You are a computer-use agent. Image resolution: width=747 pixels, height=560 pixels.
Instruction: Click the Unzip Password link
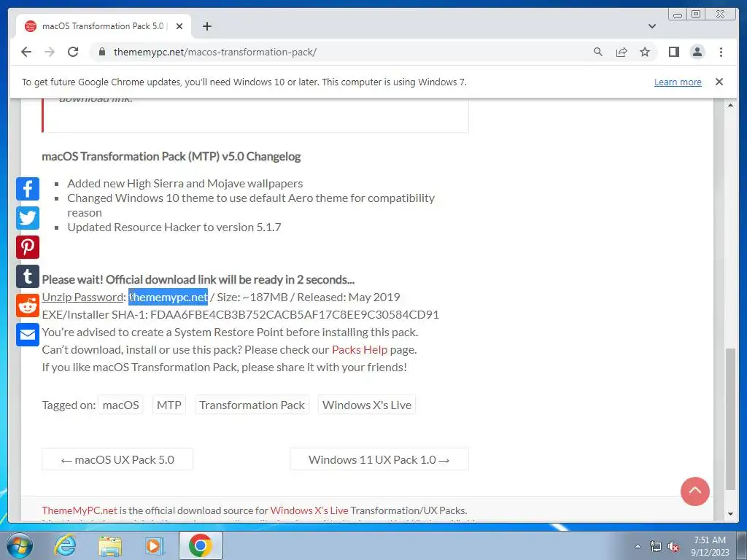83,297
